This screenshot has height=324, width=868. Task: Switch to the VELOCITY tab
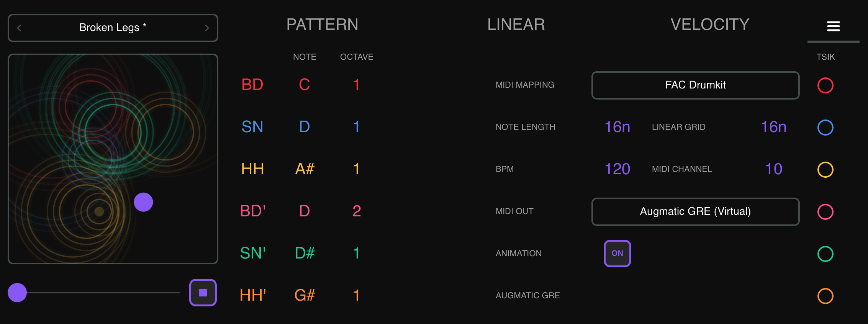(x=710, y=24)
